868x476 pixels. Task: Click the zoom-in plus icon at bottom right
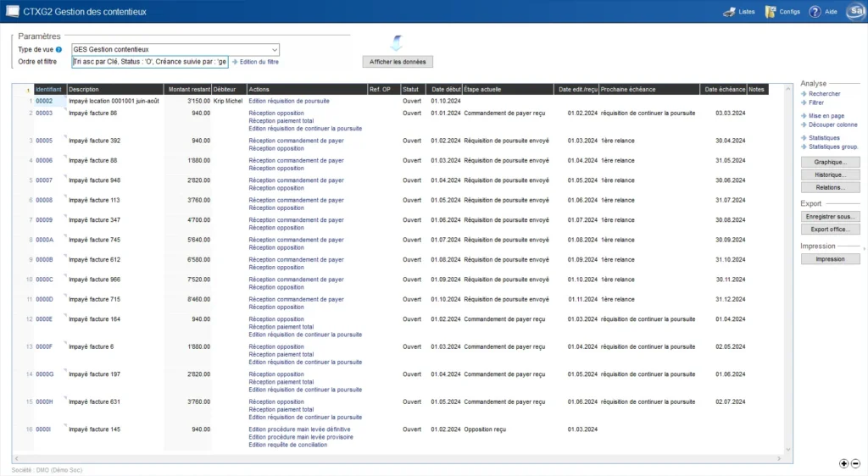click(x=843, y=463)
